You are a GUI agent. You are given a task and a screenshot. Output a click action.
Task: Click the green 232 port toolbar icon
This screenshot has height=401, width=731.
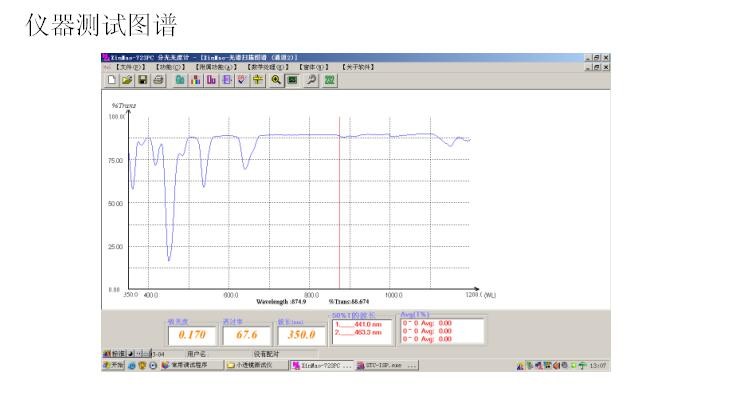click(328, 79)
